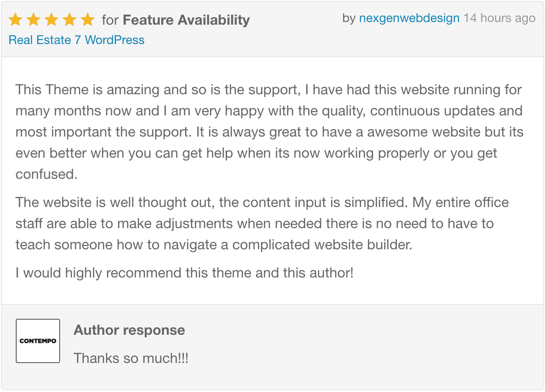Image resolution: width=545 pixels, height=392 pixels.
Task: Click the fifth gold rating star
Action: click(88, 20)
